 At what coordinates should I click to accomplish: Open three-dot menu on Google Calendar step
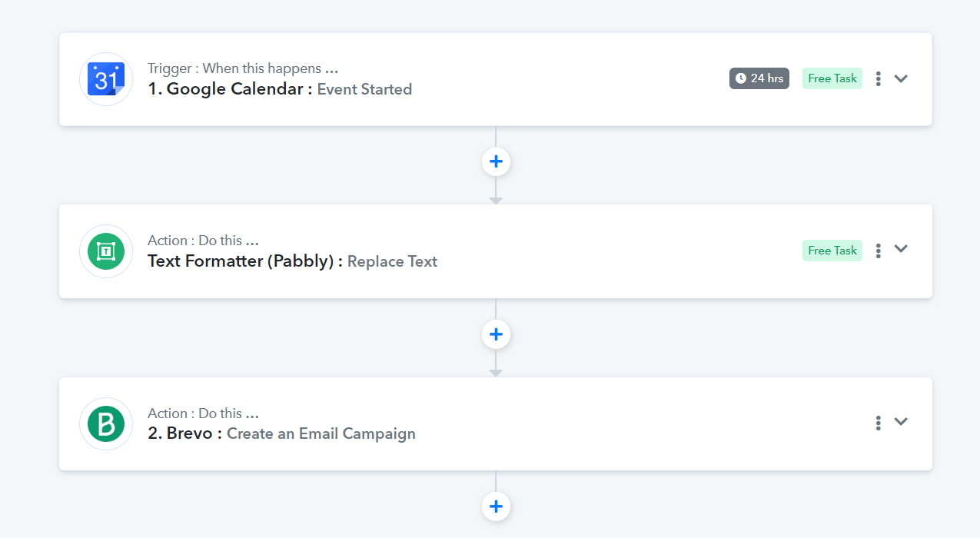pos(878,78)
